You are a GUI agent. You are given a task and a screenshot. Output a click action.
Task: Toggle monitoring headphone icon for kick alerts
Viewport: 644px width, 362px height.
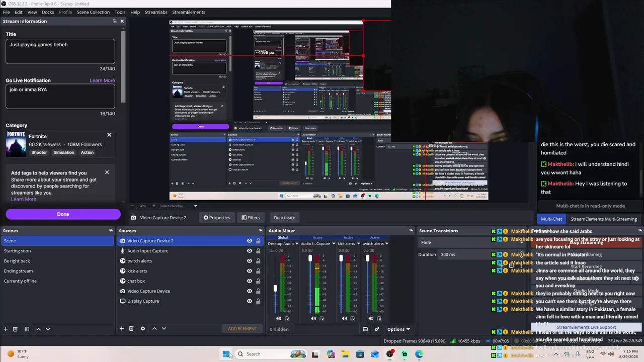(353, 318)
